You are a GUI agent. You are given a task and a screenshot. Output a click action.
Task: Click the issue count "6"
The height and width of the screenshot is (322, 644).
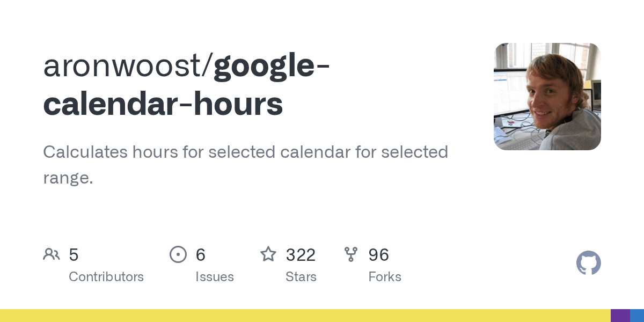201,255
